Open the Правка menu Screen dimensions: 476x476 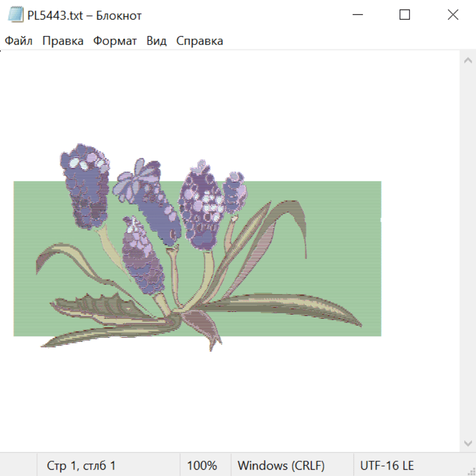[63, 41]
